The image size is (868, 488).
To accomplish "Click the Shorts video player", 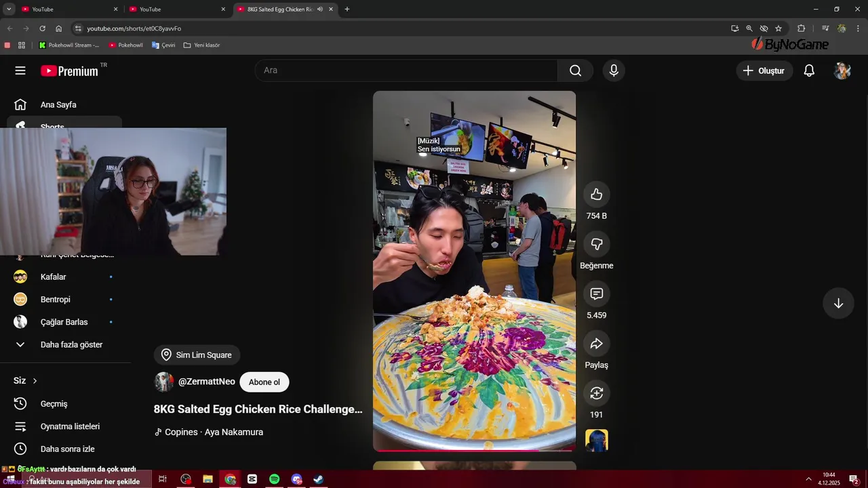I will (474, 271).
